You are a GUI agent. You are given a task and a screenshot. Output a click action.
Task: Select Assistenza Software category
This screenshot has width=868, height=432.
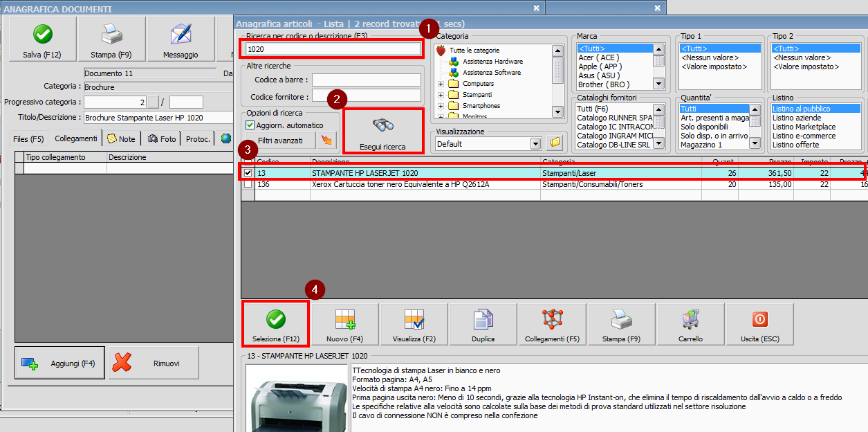tap(491, 73)
